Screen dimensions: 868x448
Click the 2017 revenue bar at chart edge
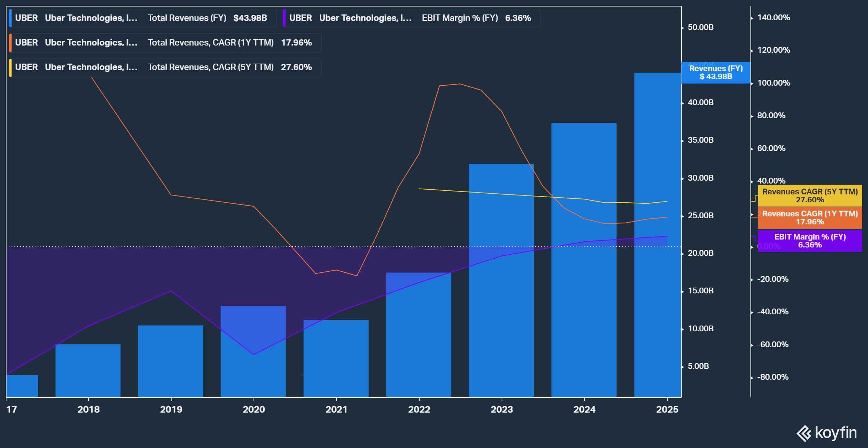(x=22, y=386)
